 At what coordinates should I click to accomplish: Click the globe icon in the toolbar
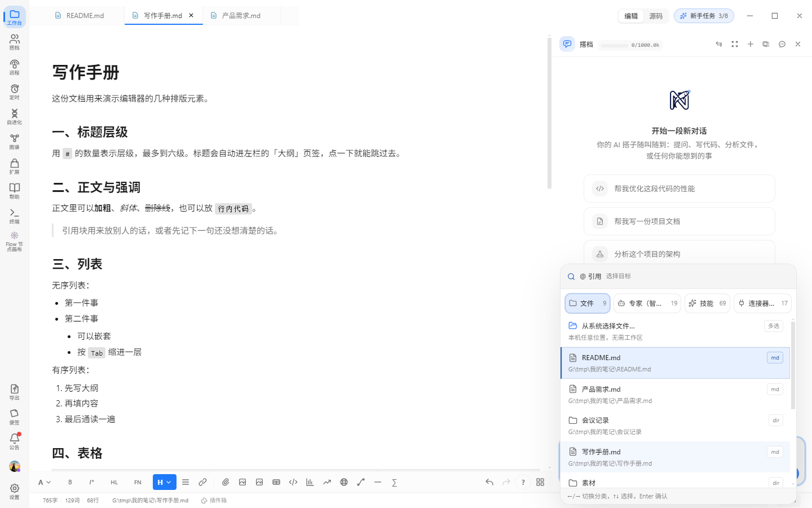(344, 482)
